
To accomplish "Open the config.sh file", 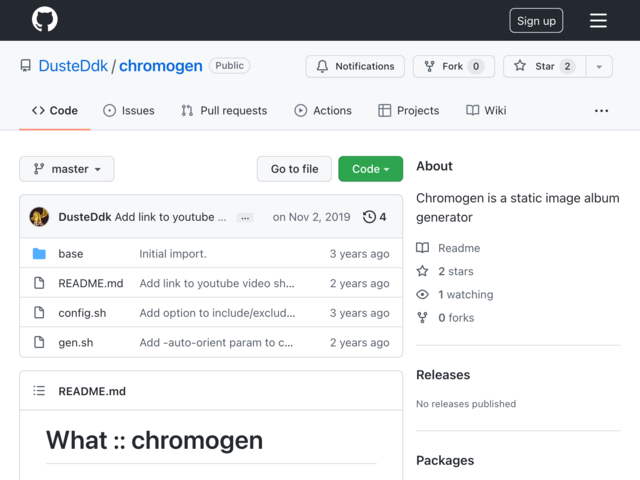I will [82, 313].
